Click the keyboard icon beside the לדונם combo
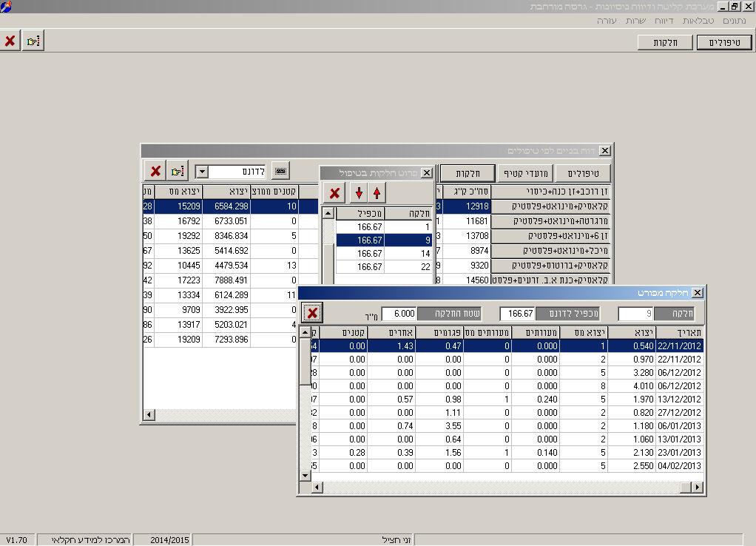The width and height of the screenshot is (756, 546). tap(280, 171)
